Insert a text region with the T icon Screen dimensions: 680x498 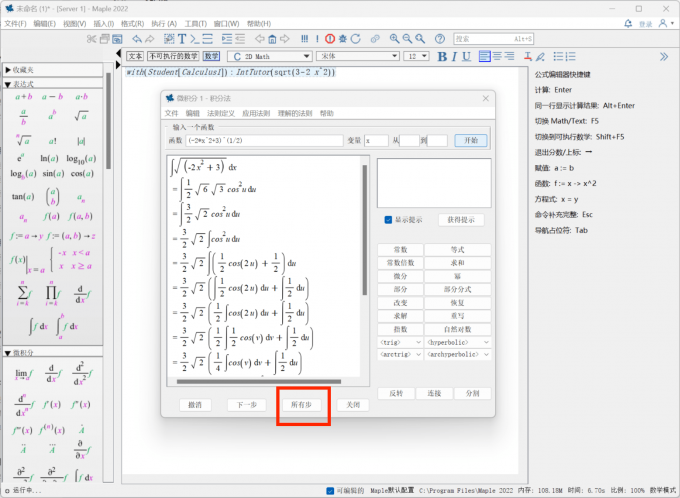tap(182, 39)
